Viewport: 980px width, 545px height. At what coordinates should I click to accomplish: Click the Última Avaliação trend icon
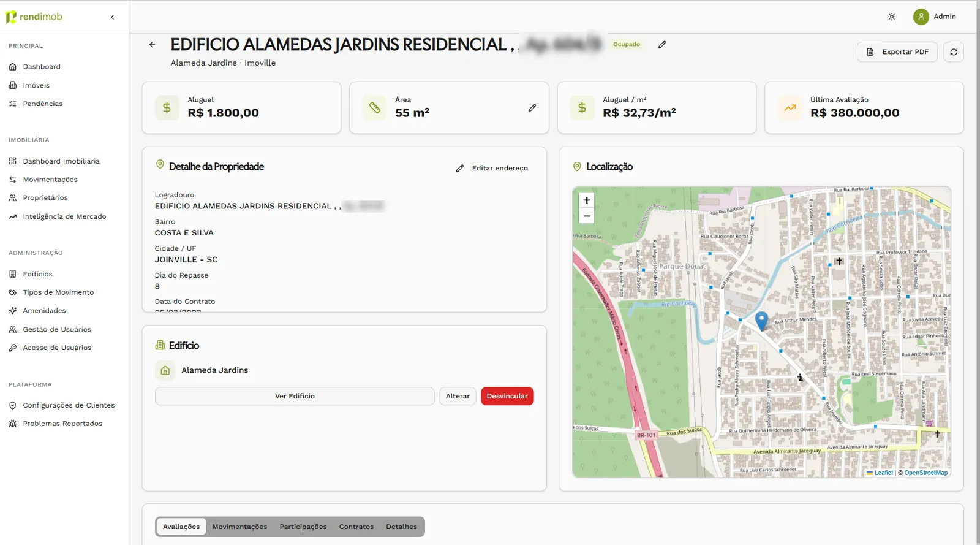[790, 108]
